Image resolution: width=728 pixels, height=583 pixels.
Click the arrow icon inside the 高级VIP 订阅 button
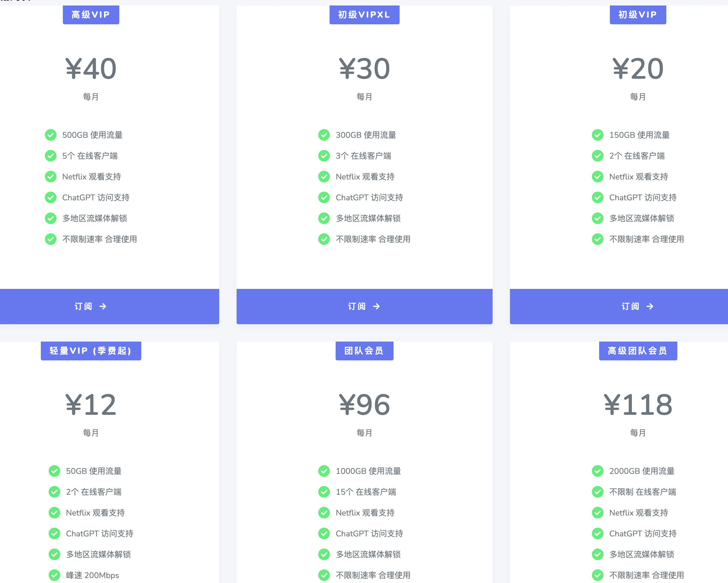click(x=103, y=307)
